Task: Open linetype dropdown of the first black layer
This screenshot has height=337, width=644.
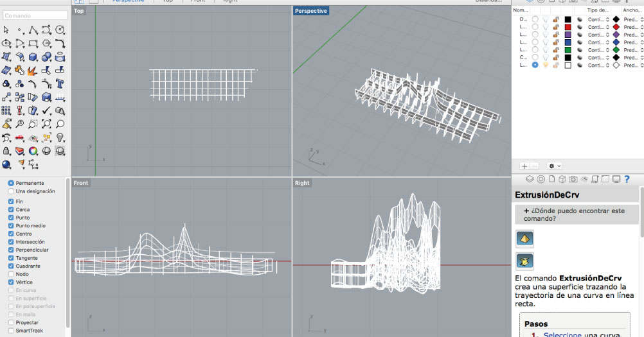Action: [598, 19]
